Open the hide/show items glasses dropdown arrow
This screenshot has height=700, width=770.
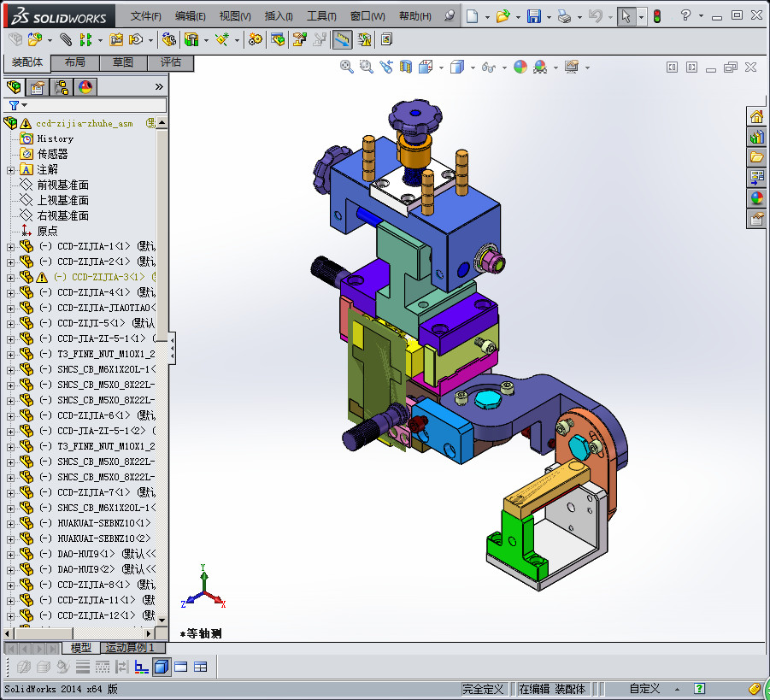[504, 68]
